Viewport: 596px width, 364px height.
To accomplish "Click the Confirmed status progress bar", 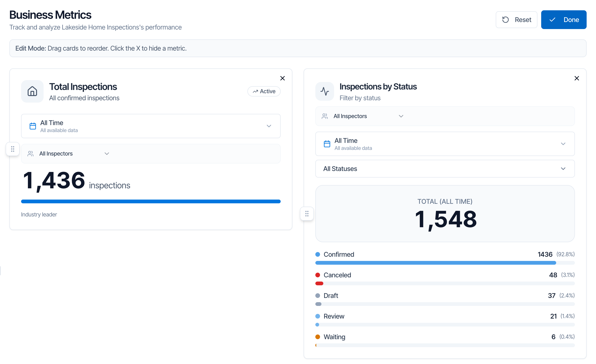I will coord(445,263).
